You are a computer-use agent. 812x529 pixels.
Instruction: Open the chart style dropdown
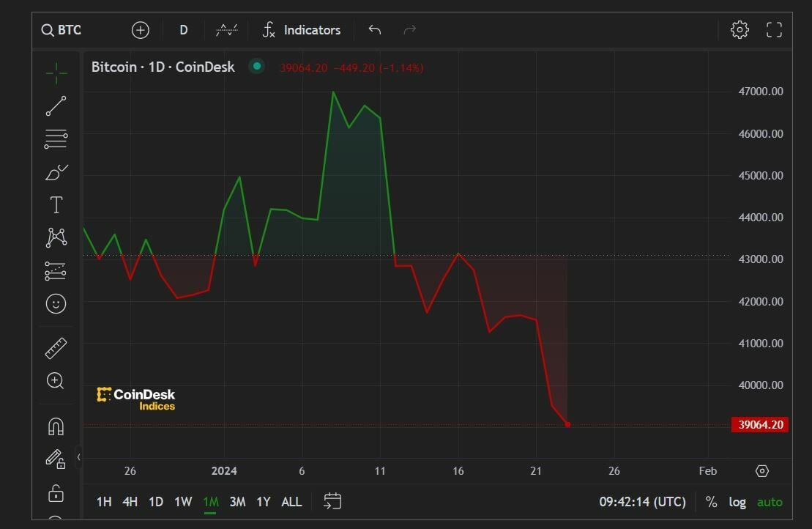pos(227,30)
